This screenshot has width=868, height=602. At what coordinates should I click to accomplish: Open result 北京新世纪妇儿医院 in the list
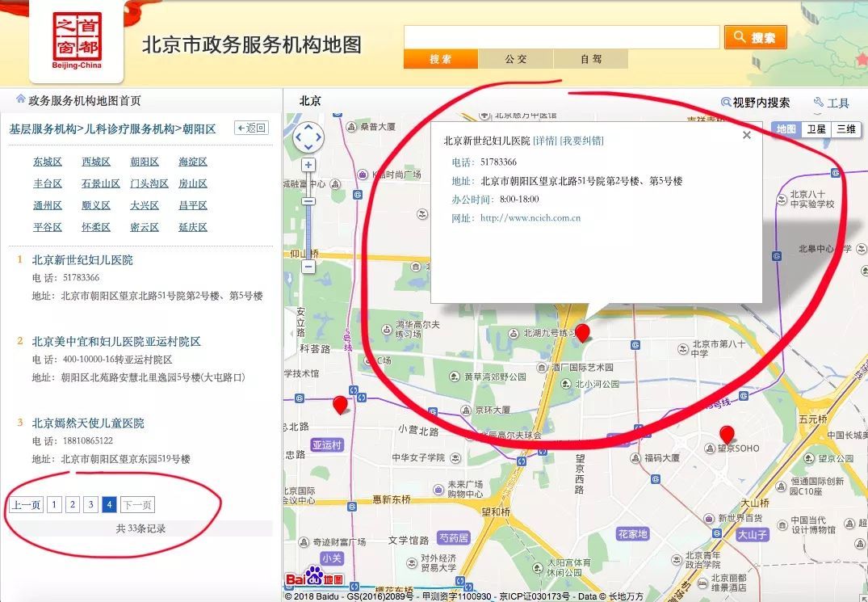82,259
